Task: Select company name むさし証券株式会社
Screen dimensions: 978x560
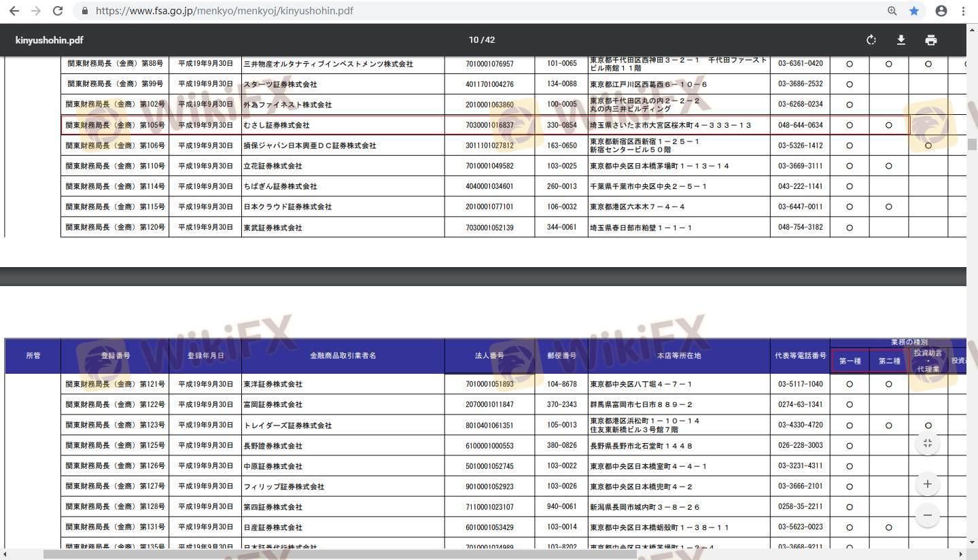Action: 277,125
